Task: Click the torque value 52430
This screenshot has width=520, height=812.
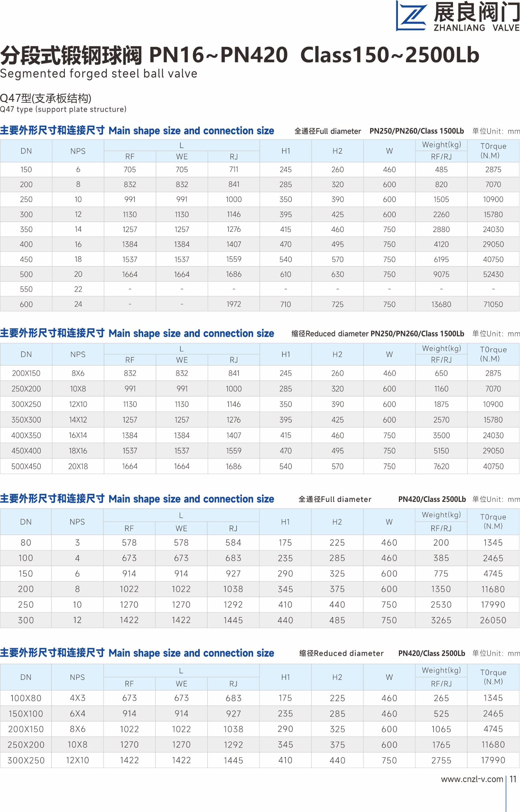Action: (493, 274)
